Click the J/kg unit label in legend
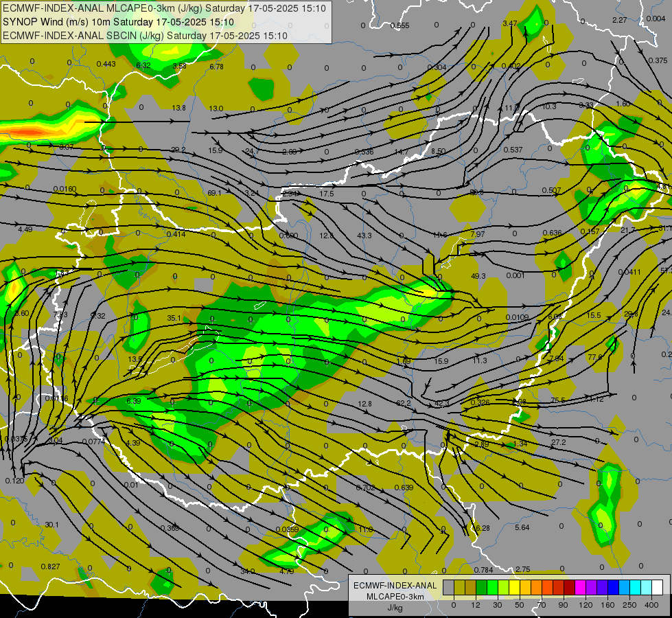This screenshot has height=618, width=672. (x=395, y=608)
